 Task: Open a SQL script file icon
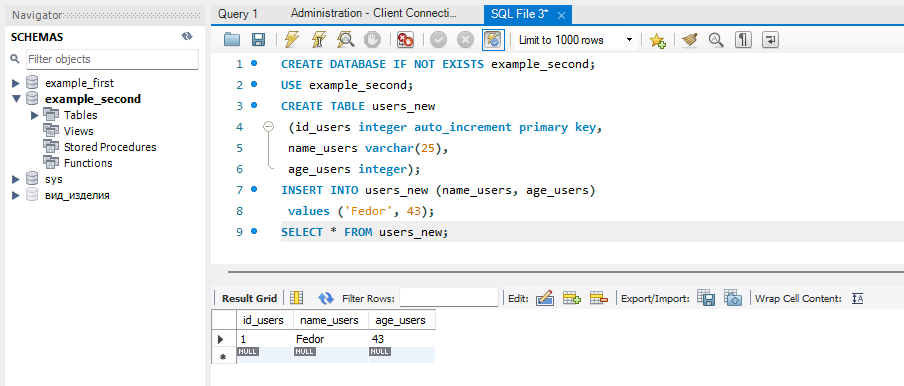click(x=232, y=40)
